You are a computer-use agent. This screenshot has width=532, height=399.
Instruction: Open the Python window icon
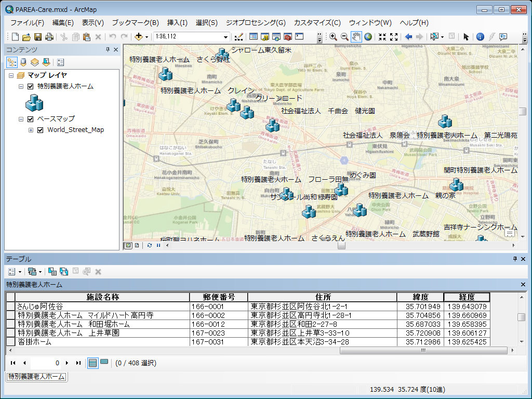(299, 37)
